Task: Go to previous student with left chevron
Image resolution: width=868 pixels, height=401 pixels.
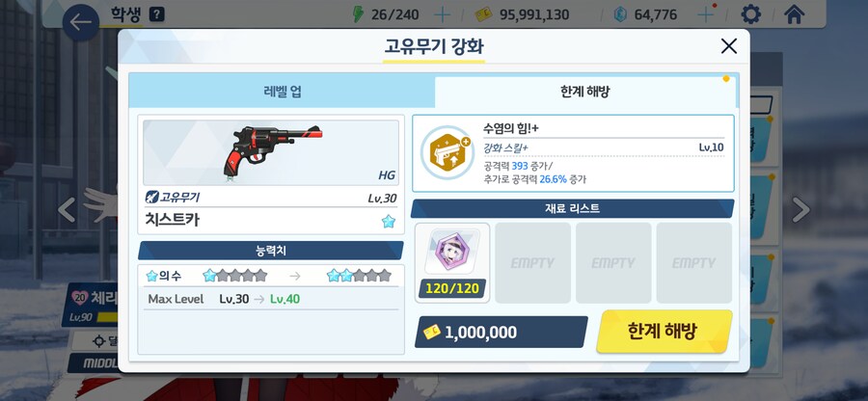Action: click(67, 210)
